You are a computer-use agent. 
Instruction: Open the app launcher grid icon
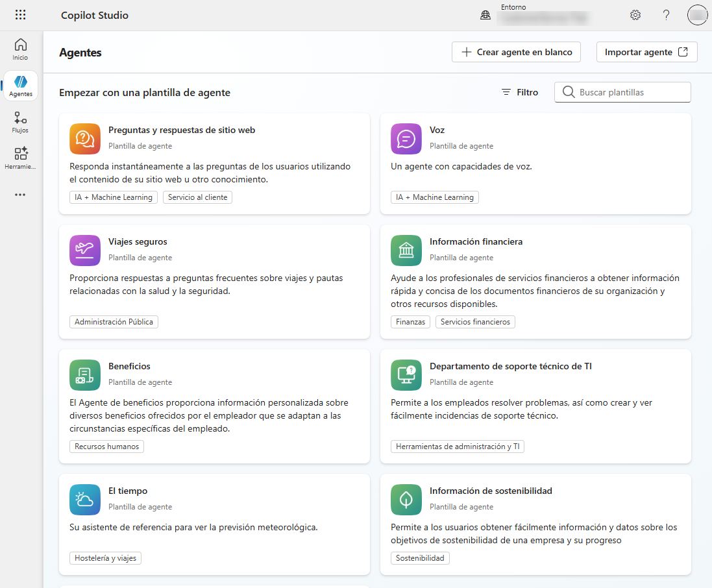pos(20,15)
